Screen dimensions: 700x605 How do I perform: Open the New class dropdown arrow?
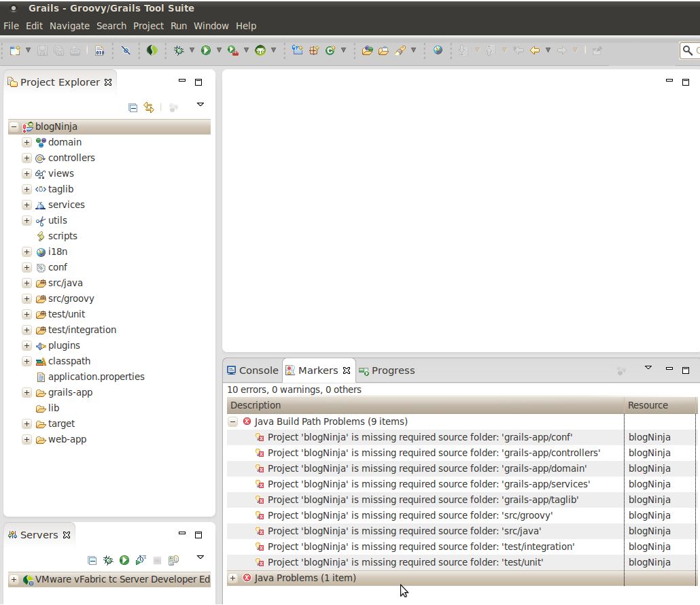[343, 50]
